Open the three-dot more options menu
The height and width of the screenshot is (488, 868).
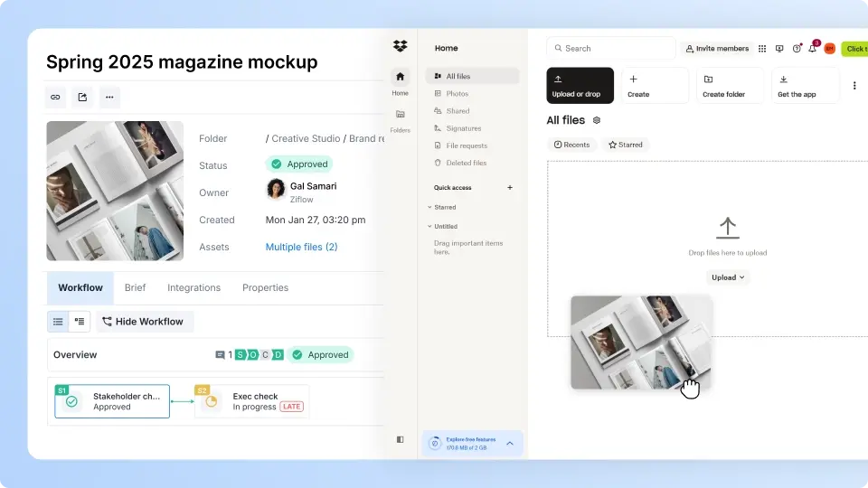(x=108, y=97)
